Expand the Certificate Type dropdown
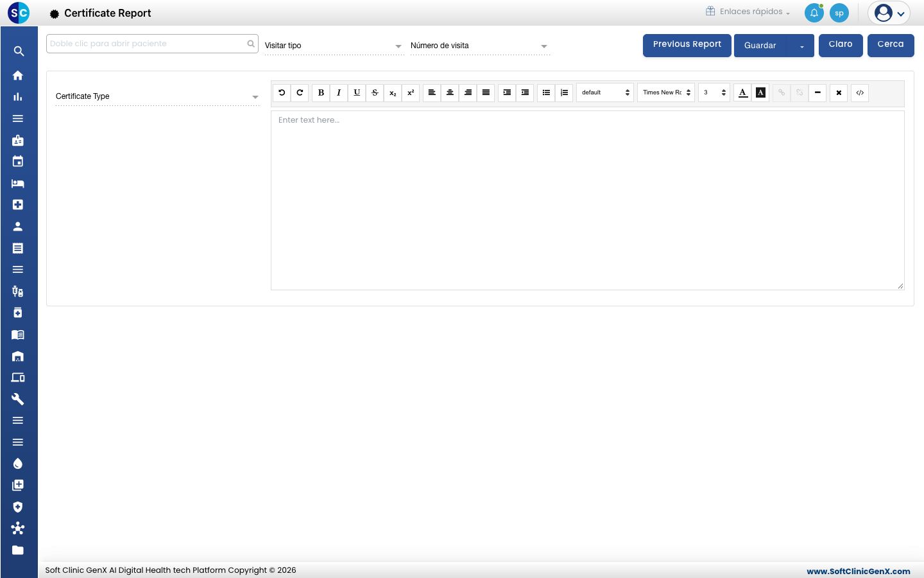 pyautogui.click(x=157, y=96)
